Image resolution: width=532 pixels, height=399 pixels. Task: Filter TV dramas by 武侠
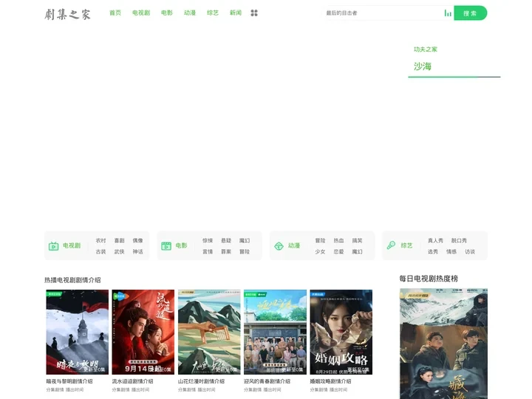click(119, 252)
